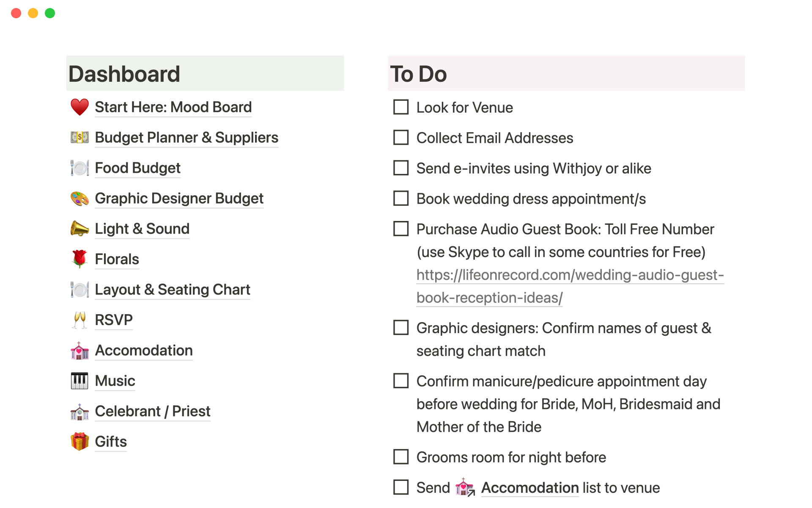Click the red heart Mood Board icon
Image resolution: width=812 pixels, height=508 pixels.
click(x=80, y=107)
